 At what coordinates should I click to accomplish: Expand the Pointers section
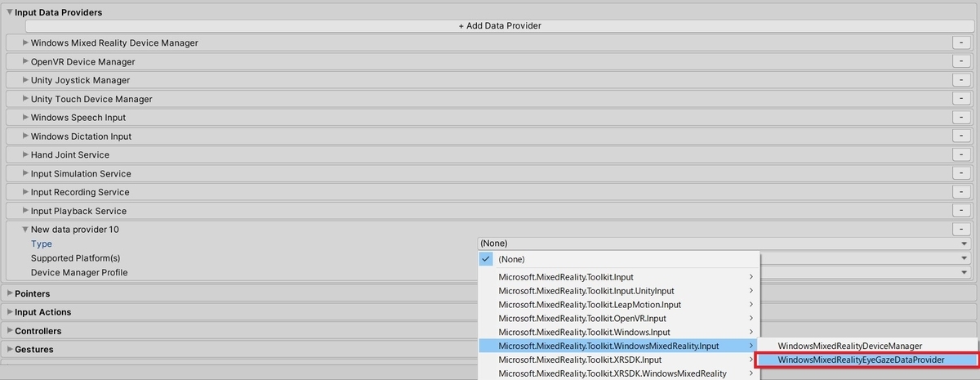click(x=10, y=293)
